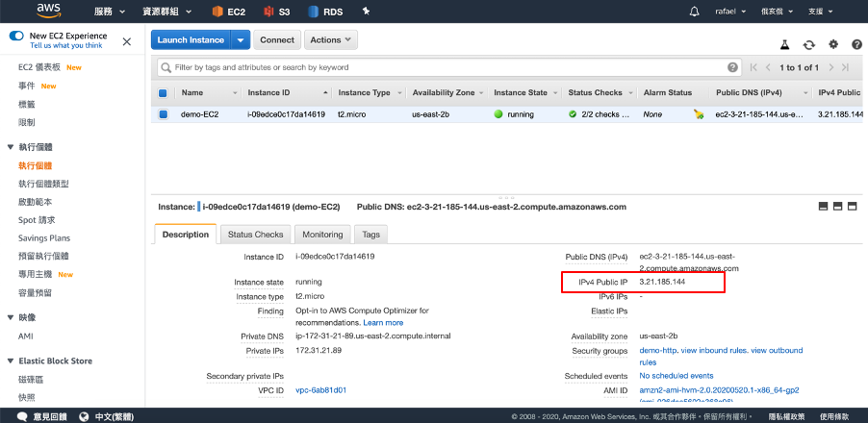Viewport: 868px width, 423px height.
Task: Collapse the Elastic Block Store section
Action: point(10,361)
